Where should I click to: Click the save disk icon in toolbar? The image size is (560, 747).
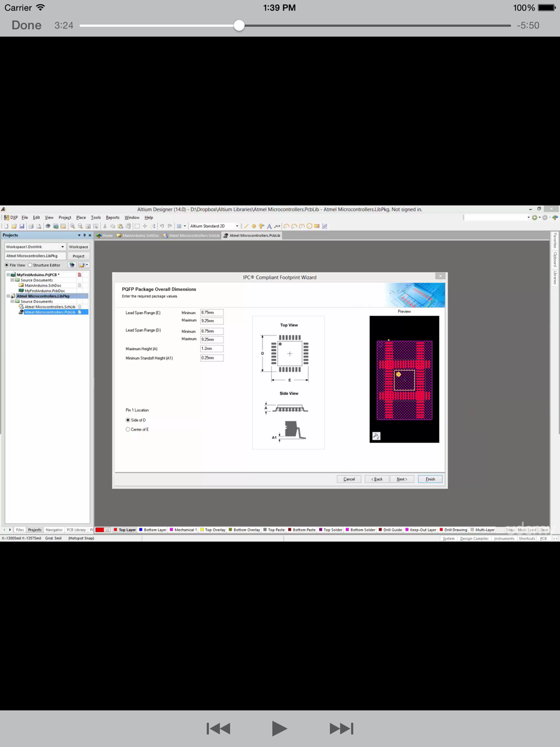pos(22,226)
